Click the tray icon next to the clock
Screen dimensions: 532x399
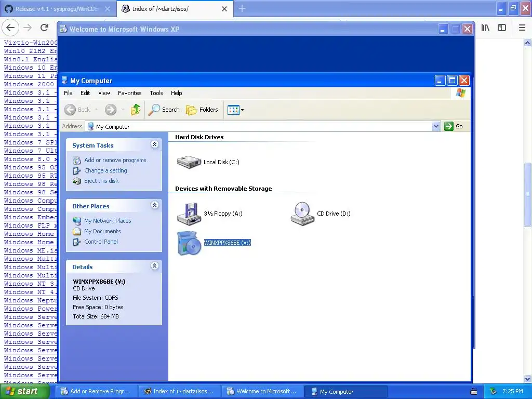pyautogui.click(x=494, y=392)
